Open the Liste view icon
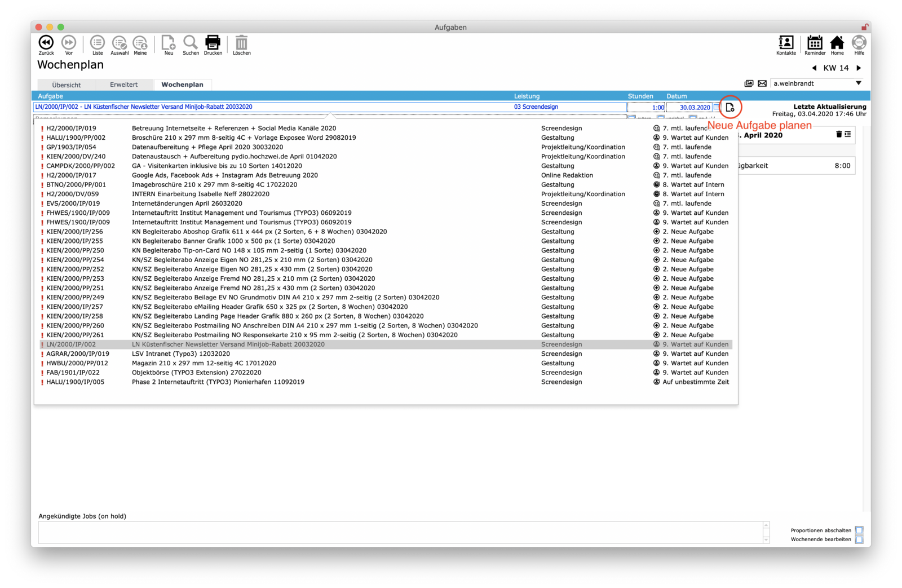The image size is (902, 588). pyautogui.click(x=98, y=43)
